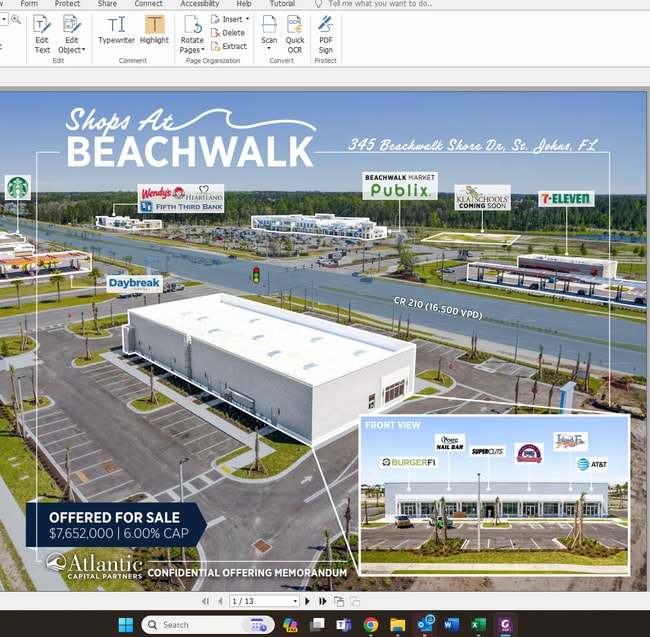Click Extract pages button
This screenshot has height=637, width=650.
[229, 46]
